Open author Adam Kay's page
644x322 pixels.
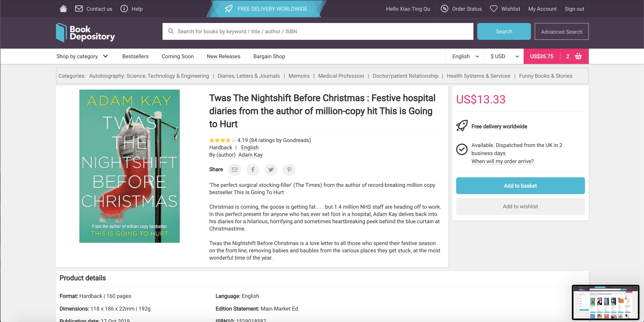pos(250,155)
